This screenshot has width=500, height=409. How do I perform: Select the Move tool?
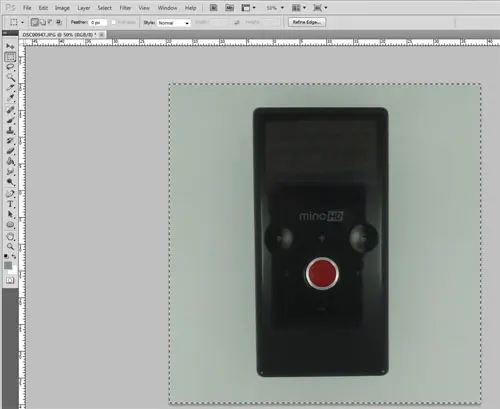[10, 46]
